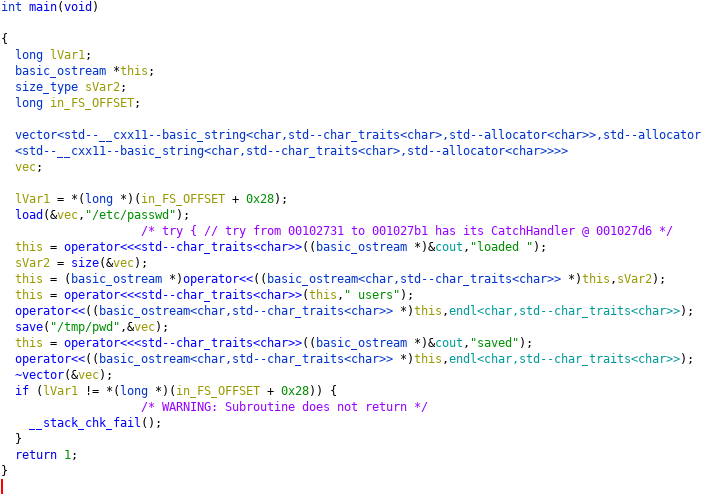Click the CatchHandler address 001027d6
The height and width of the screenshot is (494, 726).
[624, 231]
